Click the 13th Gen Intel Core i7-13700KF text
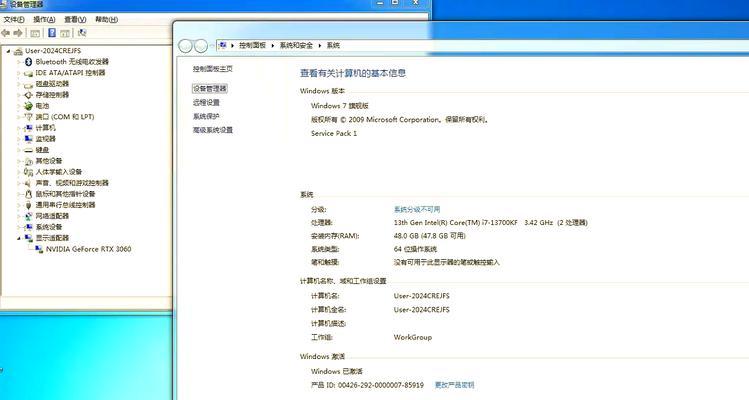The height and width of the screenshot is (400, 749). click(x=455, y=223)
